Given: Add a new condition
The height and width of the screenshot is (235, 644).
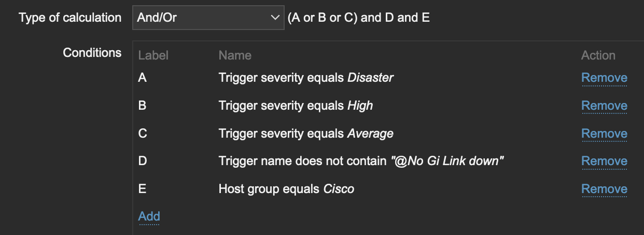Looking at the screenshot, I should (149, 216).
